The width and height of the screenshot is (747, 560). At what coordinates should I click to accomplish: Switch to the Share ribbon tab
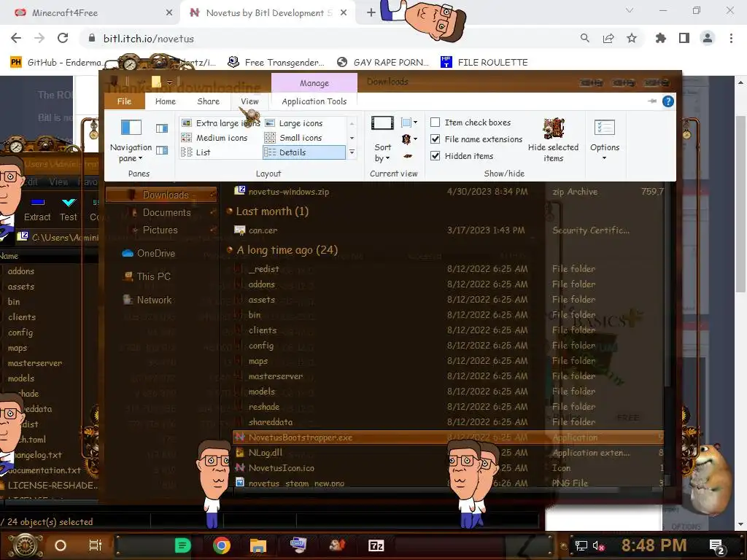tap(208, 101)
